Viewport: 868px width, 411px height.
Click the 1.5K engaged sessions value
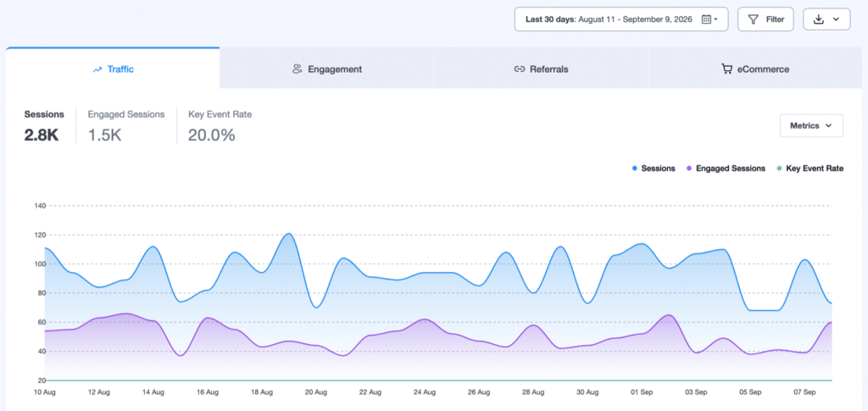[x=104, y=135]
